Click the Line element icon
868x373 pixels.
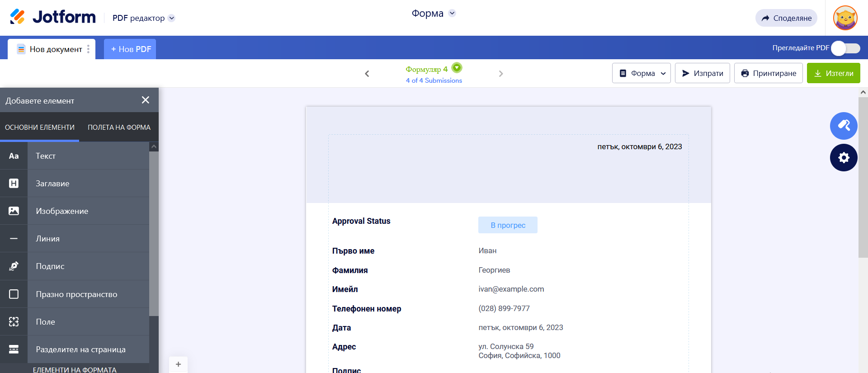pos(14,239)
